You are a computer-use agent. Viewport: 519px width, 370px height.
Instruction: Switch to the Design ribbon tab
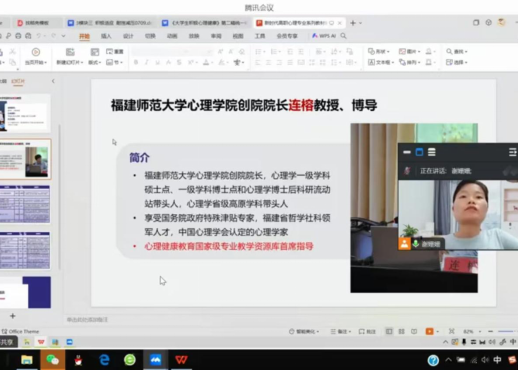tap(128, 36)
